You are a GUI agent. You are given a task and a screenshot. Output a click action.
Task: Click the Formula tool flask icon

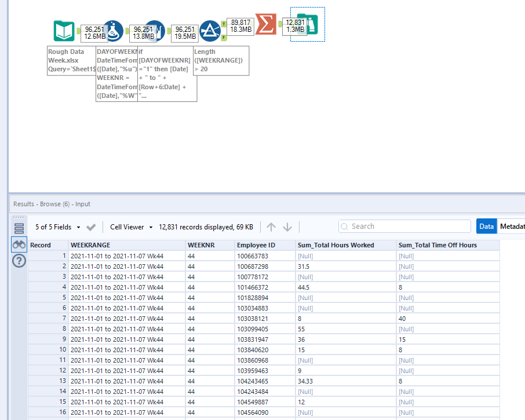pyautogui.click(x=115, y=31)
